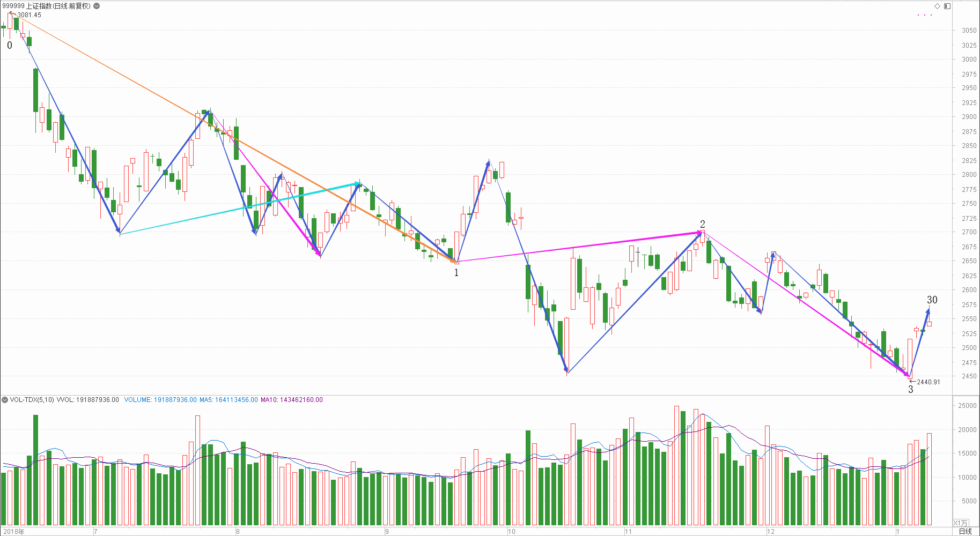Open dropdown next to 上证指数 chart title
This screenshot has height=536, width=980.
tap(97, 6)
